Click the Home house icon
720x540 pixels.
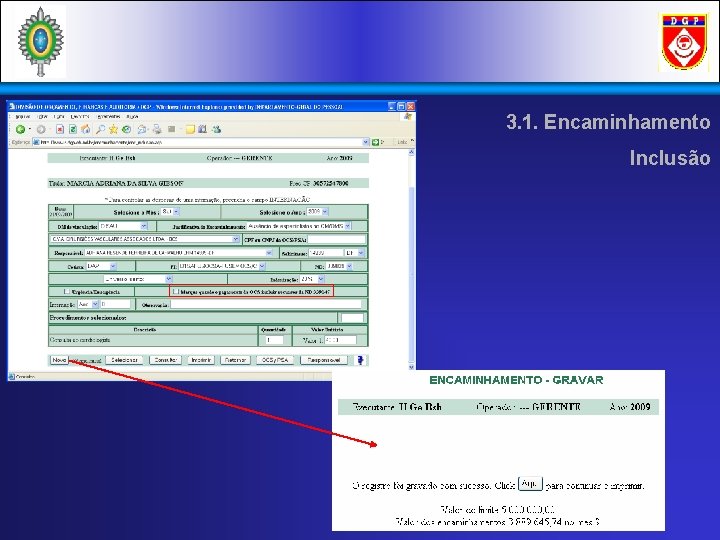coord(85,129)
